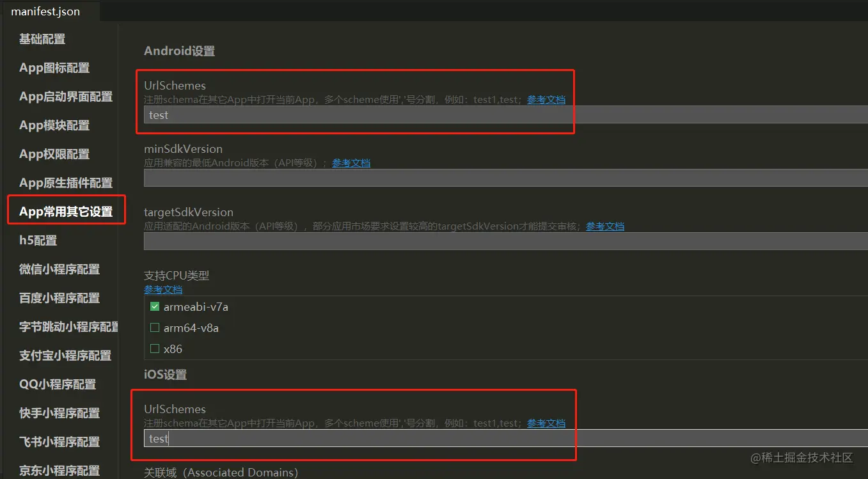868x479 pixels.
Task: Open App原生插件配置 section
Action: point(66,183)
